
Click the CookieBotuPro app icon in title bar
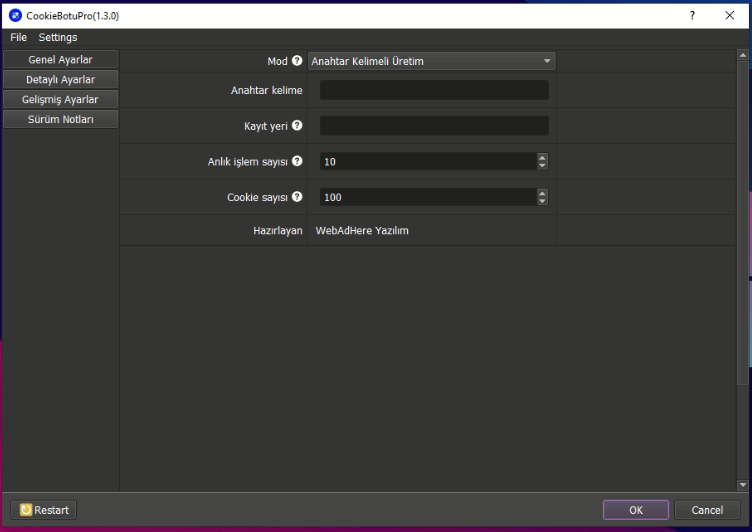[14, 16]
